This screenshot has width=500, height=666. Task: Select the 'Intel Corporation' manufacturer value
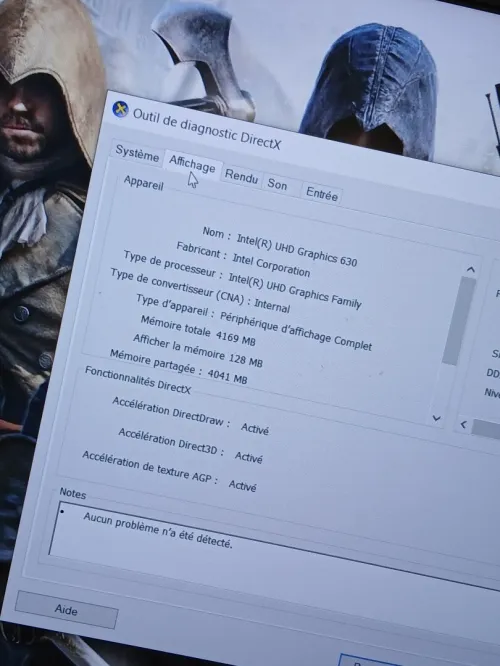[x=271, y=264]
